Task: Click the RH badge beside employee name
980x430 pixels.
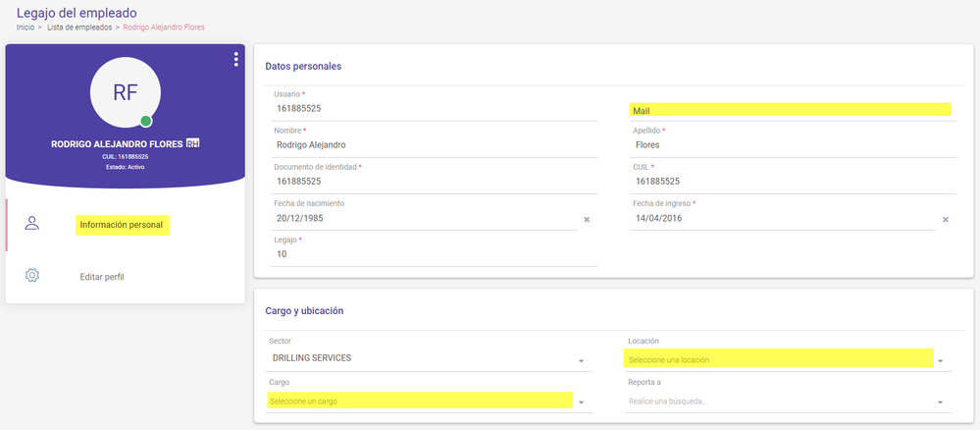Action: 192,144
